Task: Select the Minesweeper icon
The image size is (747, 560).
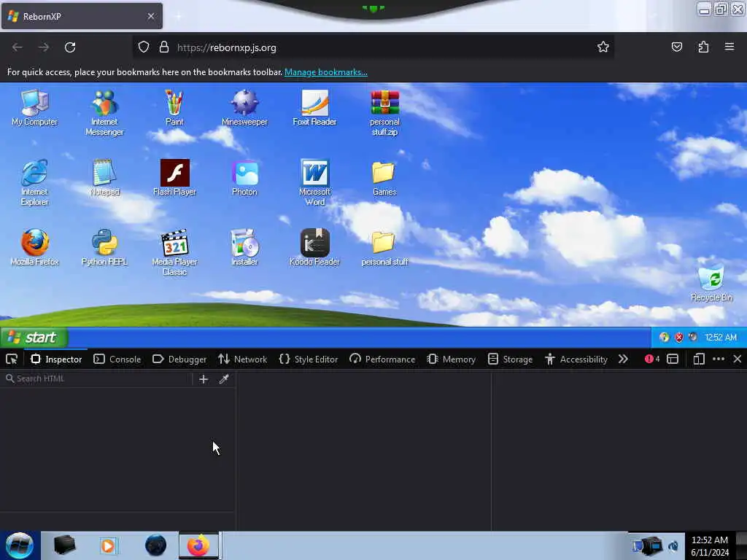Action: [x=244, y=108]
